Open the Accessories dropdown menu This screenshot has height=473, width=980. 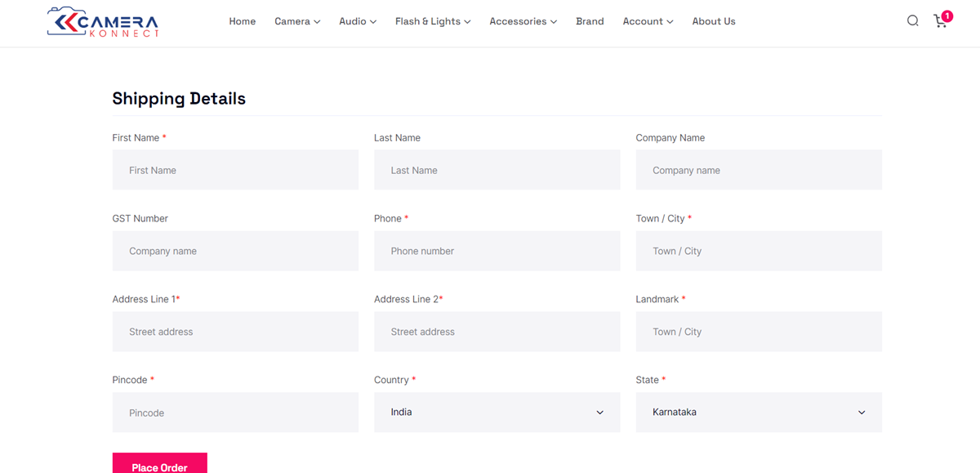pyautogui.click(x=523, y=21)
